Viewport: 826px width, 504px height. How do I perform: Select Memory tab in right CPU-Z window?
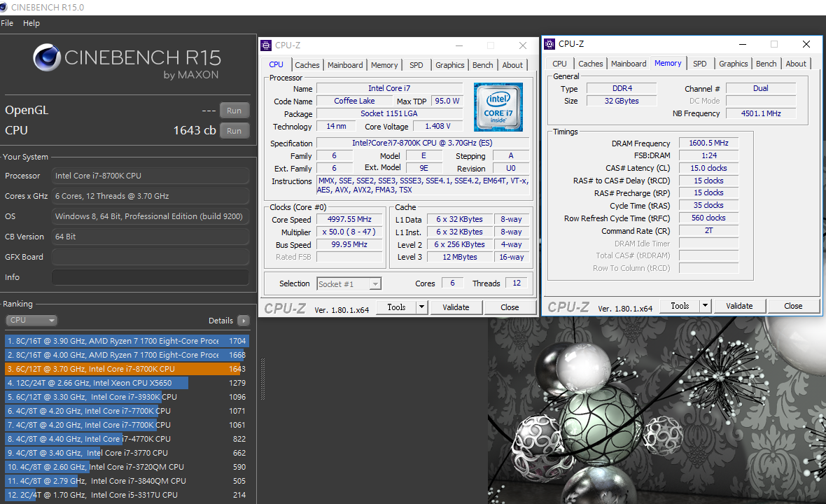point(668,63)
